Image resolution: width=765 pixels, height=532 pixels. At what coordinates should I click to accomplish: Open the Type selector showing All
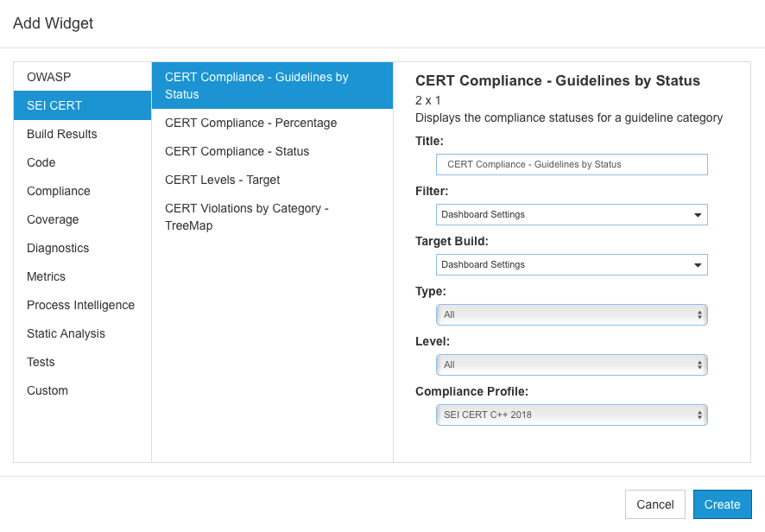[572, 315]
